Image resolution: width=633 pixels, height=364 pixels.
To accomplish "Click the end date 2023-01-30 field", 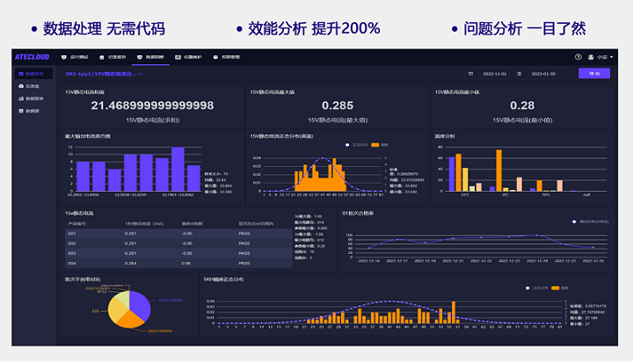I will pos(544,74).
